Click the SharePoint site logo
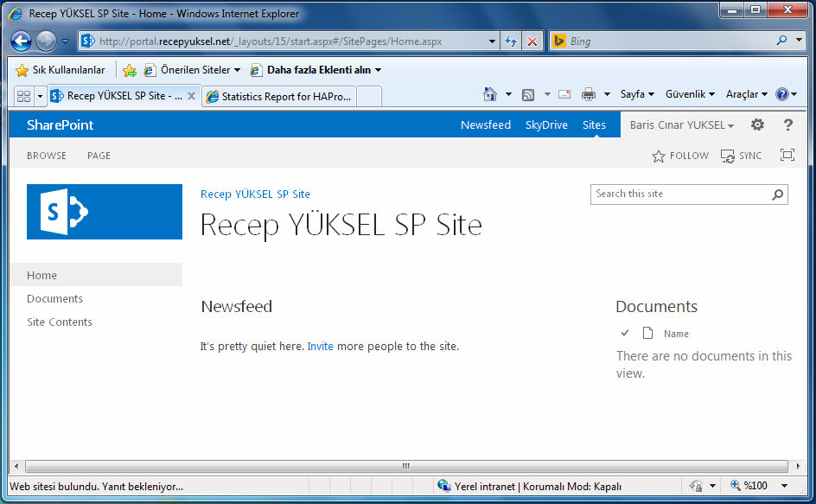This screenshot has height=504, width=816. click(x=105, y=212)
